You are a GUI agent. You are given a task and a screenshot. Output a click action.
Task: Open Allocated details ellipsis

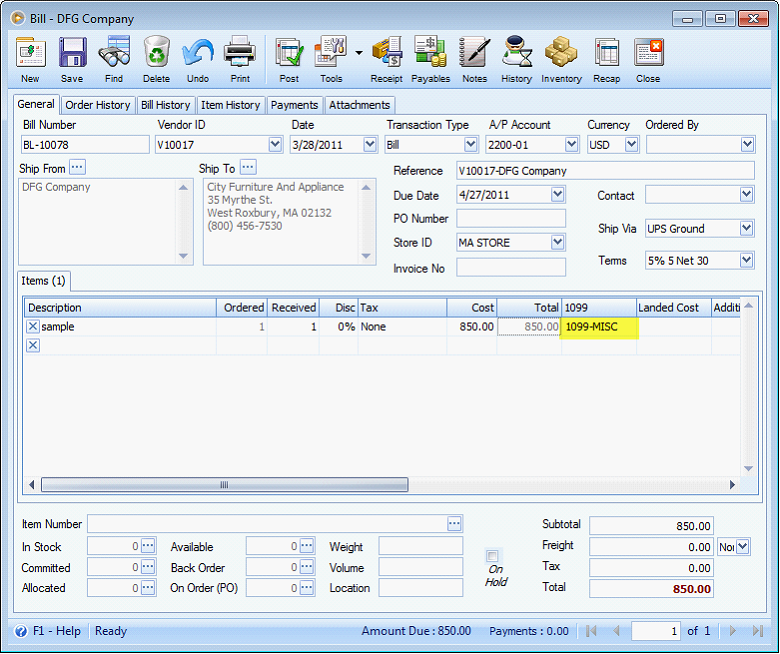pos(148,588)
